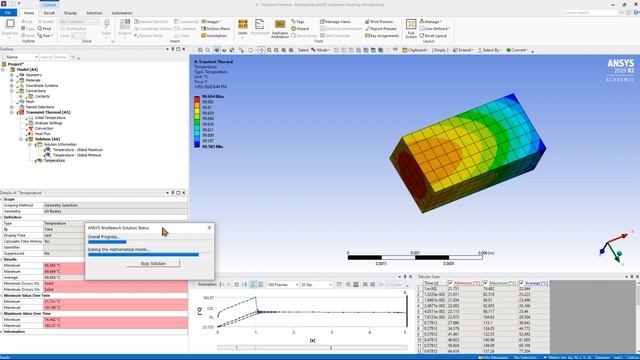The height and width of the screenshot is (360, 640).
Task: Select the Mesh tree item
Action: pyautogui.click(x=30, y=101)
